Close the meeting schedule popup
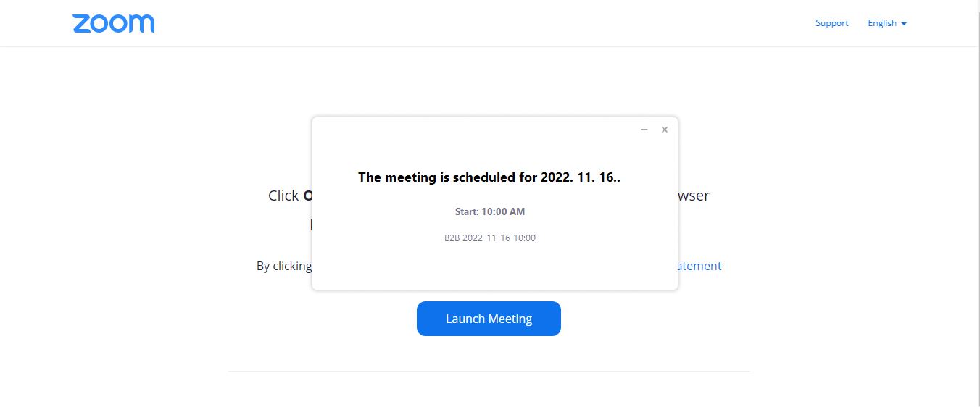This screenshot has height=407, width=980. tap(664, 130)
